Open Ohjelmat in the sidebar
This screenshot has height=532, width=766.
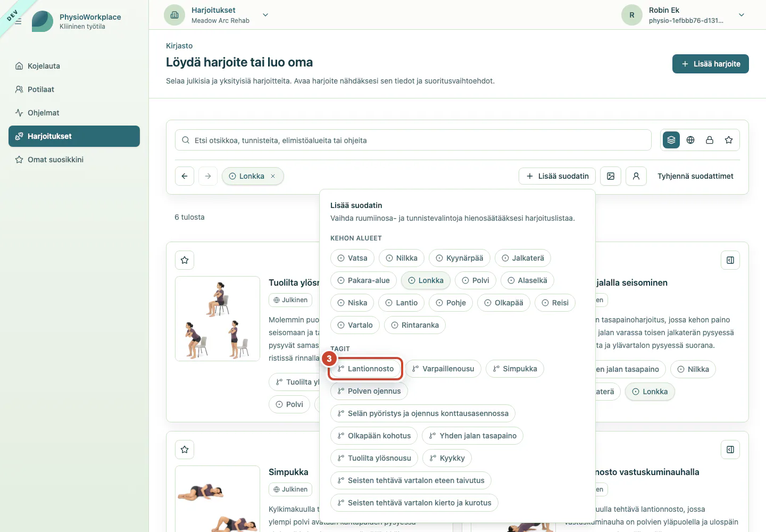[74, 113]
